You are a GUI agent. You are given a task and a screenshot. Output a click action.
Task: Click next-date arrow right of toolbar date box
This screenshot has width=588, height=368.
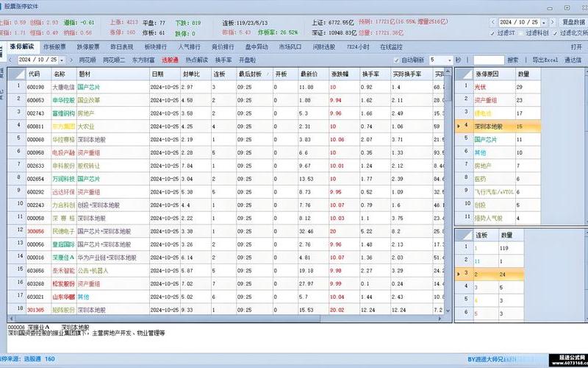[x=71, y=60]
